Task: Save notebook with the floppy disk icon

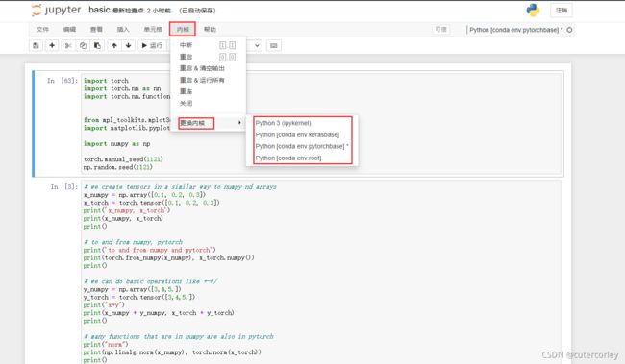Action: 36,45
